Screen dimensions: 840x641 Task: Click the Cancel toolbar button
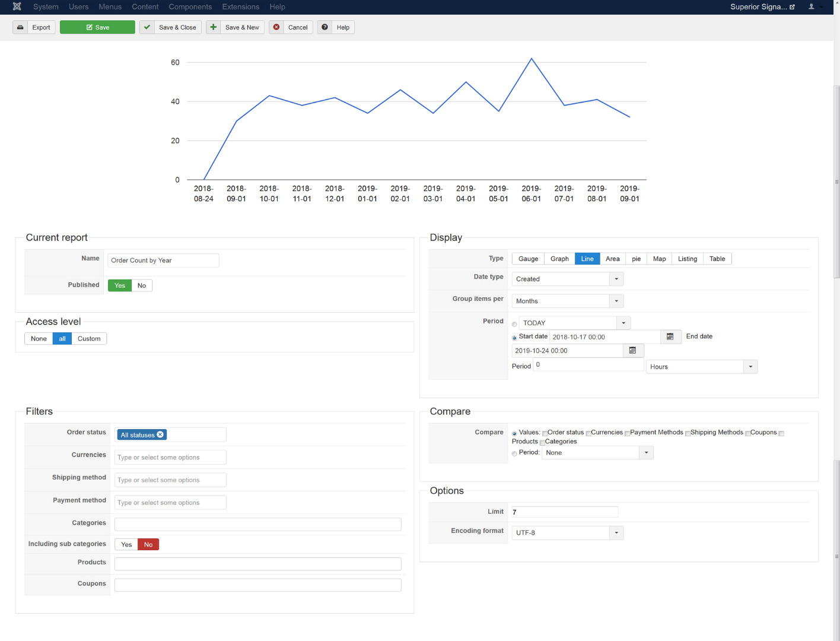click(291, 27)
